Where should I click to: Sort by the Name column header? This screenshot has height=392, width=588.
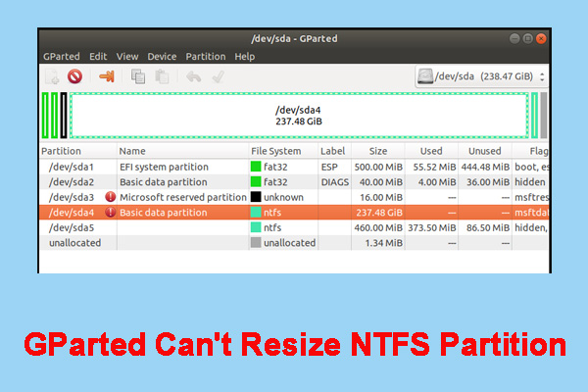[x=183, y=151]
